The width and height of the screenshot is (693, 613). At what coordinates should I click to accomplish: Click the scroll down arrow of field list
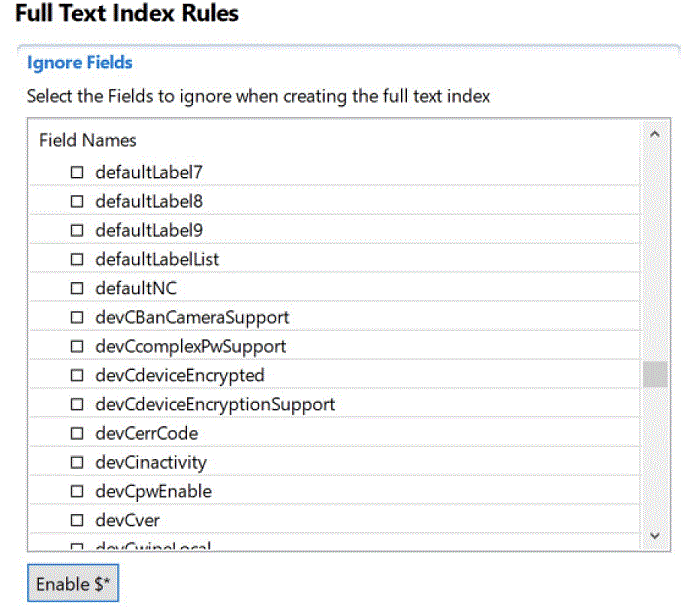655,536
